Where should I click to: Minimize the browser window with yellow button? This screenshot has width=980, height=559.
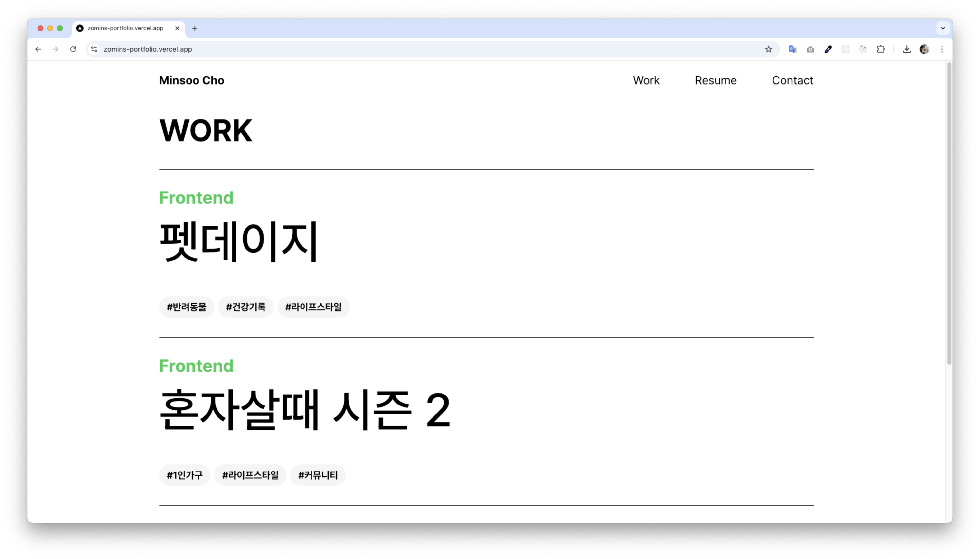coord(50,28)
